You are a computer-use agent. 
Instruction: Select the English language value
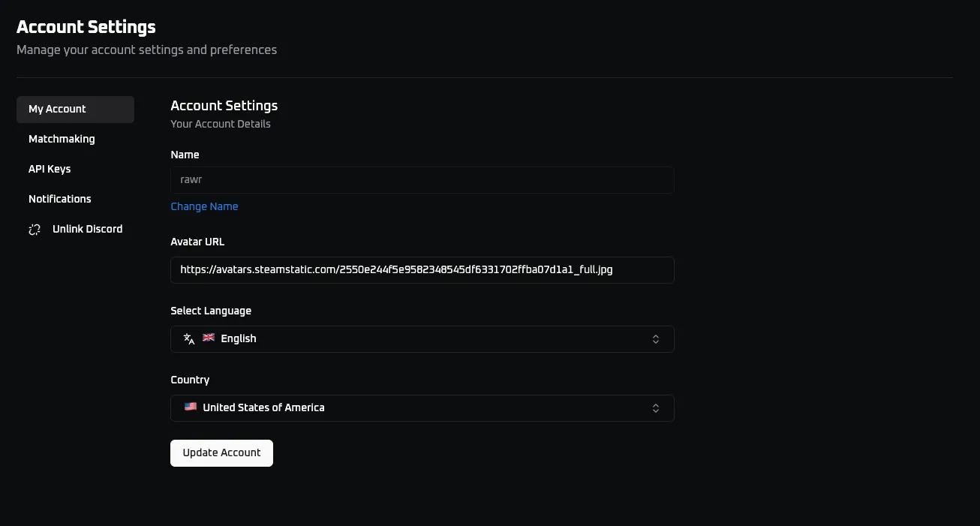(238, 338)
